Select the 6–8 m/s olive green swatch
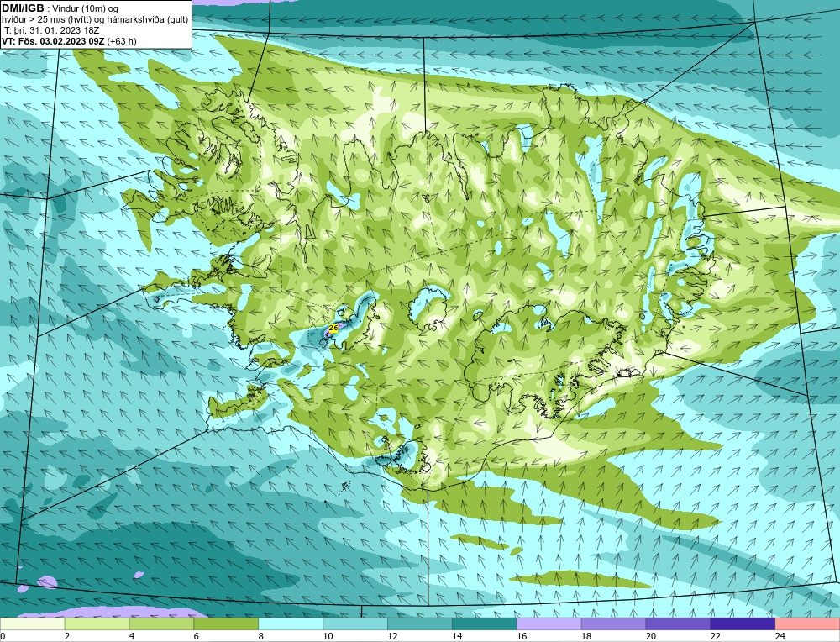The image size is (840, 642). [226, 624]
